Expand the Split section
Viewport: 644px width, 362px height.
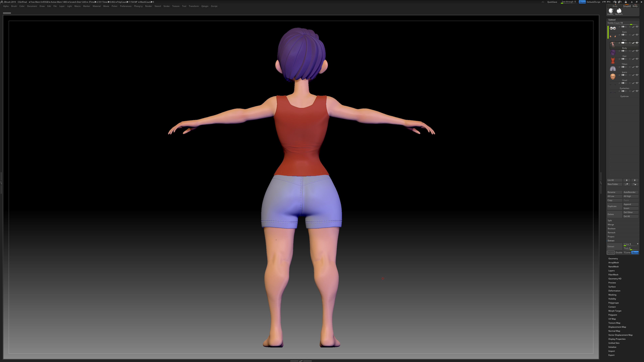(610, 221)
